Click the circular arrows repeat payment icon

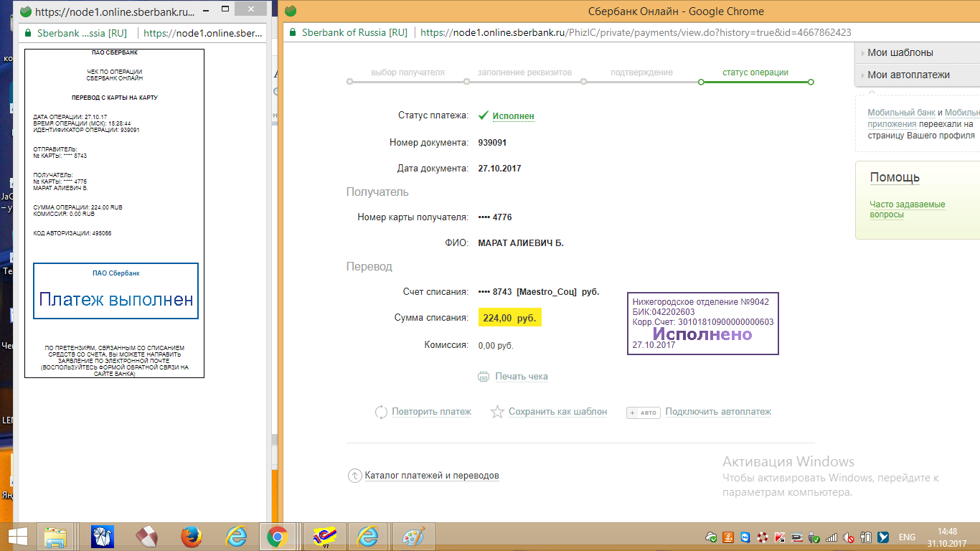click(381, 413)
